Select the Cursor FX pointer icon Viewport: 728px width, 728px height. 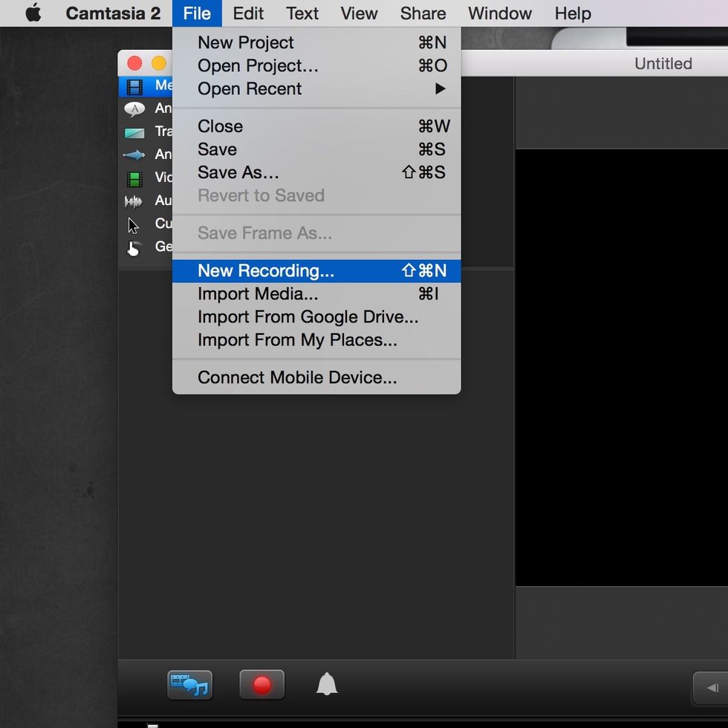pos(134,224)
